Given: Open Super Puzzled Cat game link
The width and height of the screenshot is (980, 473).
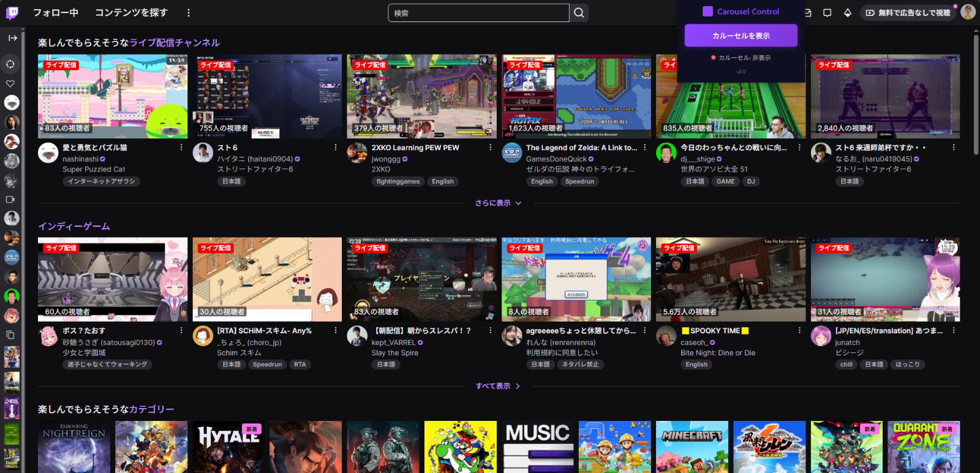Looking at the screenshot, I should pyautogui.click(x=94, y=169).
